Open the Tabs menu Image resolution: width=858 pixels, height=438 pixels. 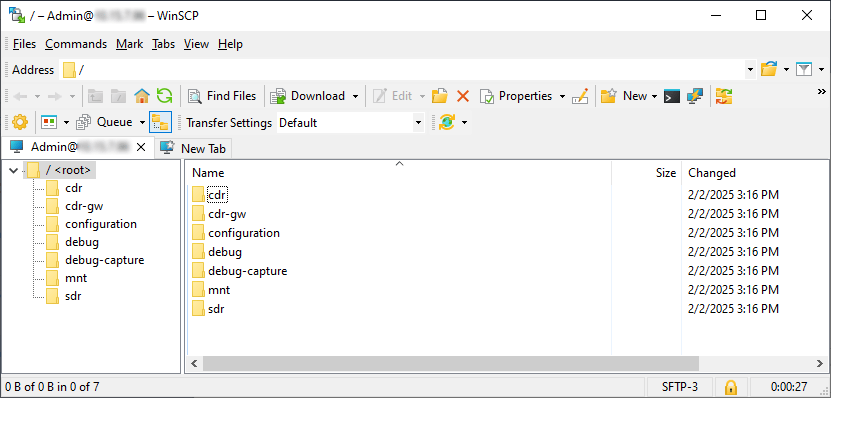click(164, 44)
